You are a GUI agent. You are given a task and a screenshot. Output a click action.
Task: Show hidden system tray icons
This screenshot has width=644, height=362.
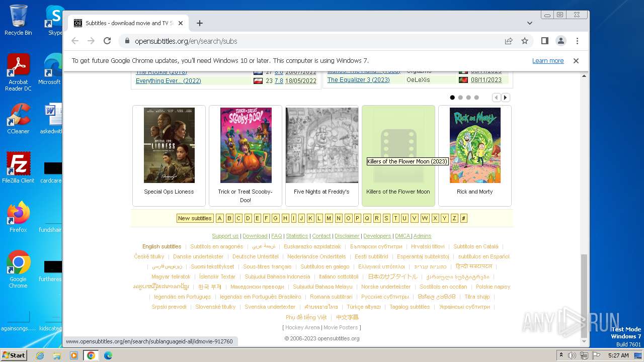[561, 355]
